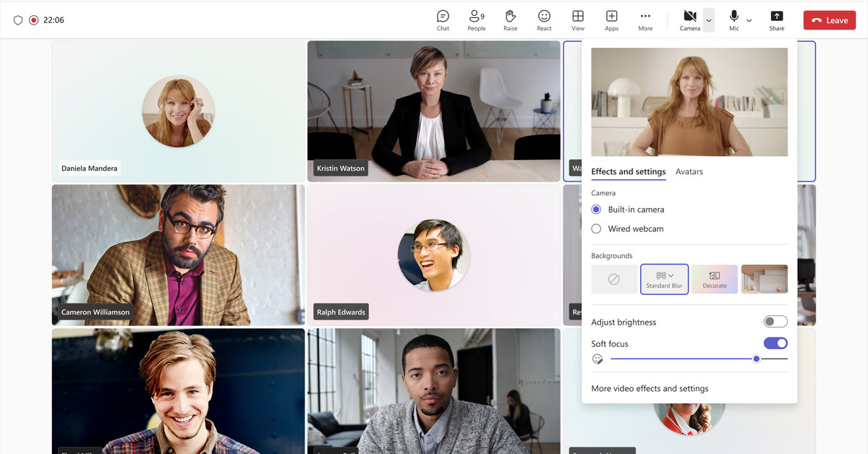
Task: Mute the microphone
Action: tap(733, 20)
